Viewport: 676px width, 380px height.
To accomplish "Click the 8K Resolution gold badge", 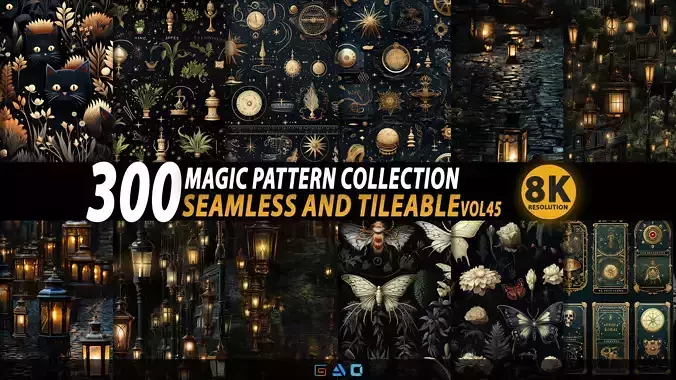I will tap(549, 192).
